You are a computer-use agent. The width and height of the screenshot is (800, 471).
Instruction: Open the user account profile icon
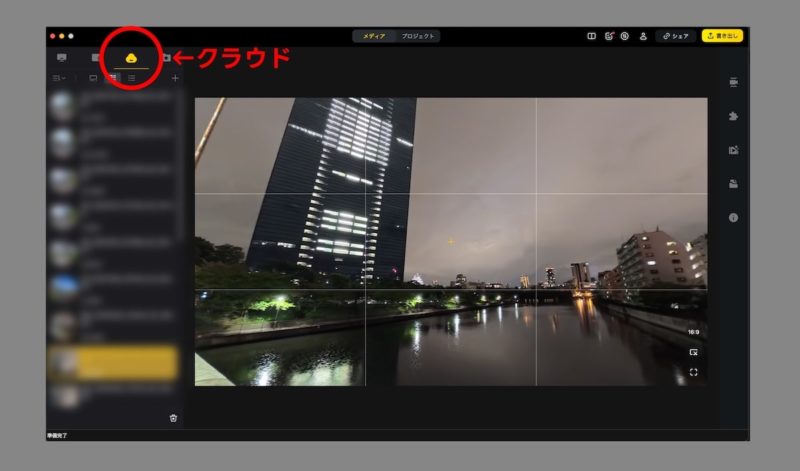coord(643,36)
